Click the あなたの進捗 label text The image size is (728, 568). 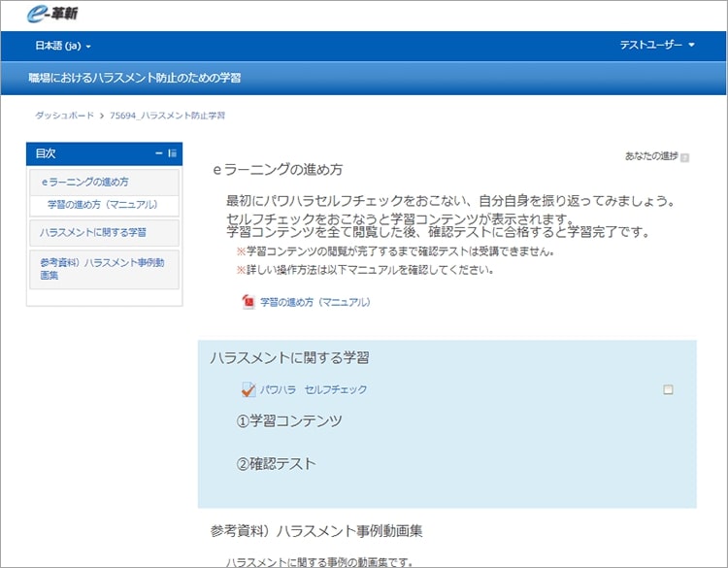click(651, 156)
